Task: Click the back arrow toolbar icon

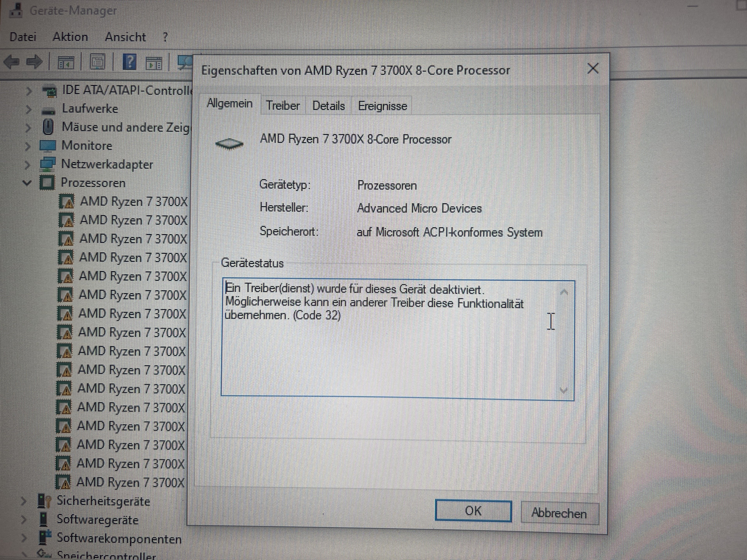Action: pyautogui.click(x=11, y=62)
